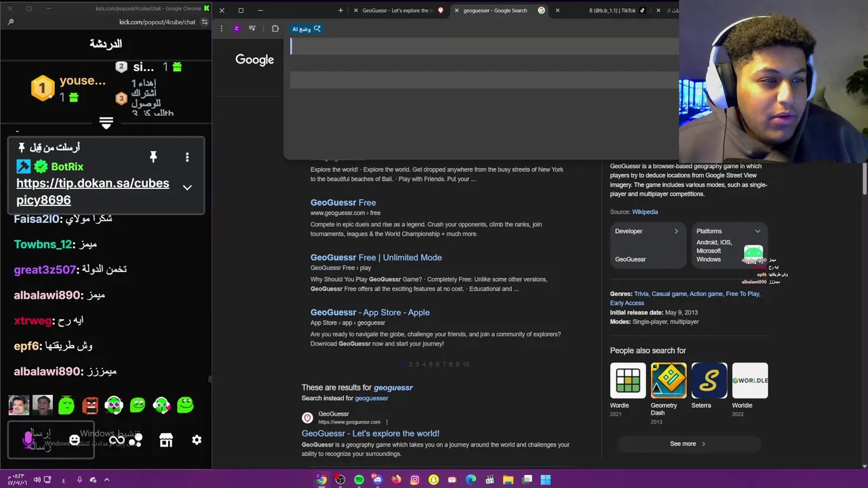Open the Chrome three-dot menu
The image size is (868, 488).
[221, 28]
